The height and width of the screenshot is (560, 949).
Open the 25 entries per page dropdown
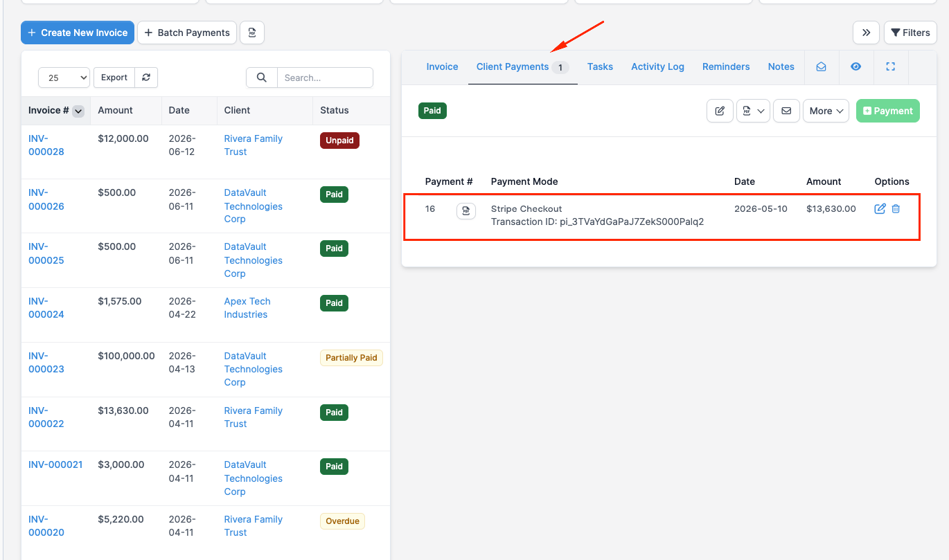(x=64, y=78)
